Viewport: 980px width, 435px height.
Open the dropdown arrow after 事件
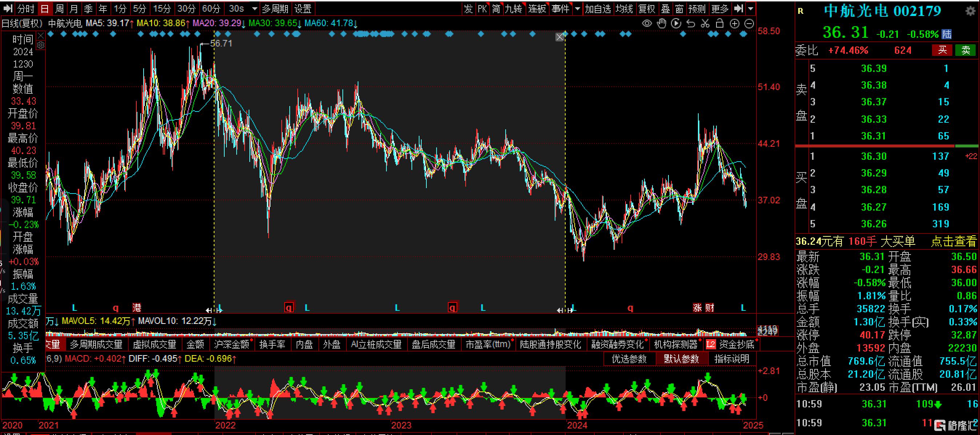[578, 9]
